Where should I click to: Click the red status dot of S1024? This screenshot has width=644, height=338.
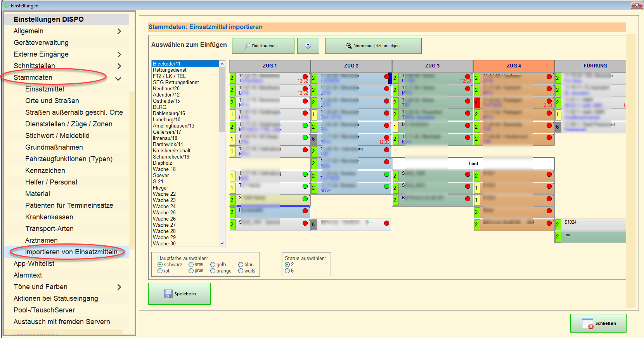(x=549, y=223)
